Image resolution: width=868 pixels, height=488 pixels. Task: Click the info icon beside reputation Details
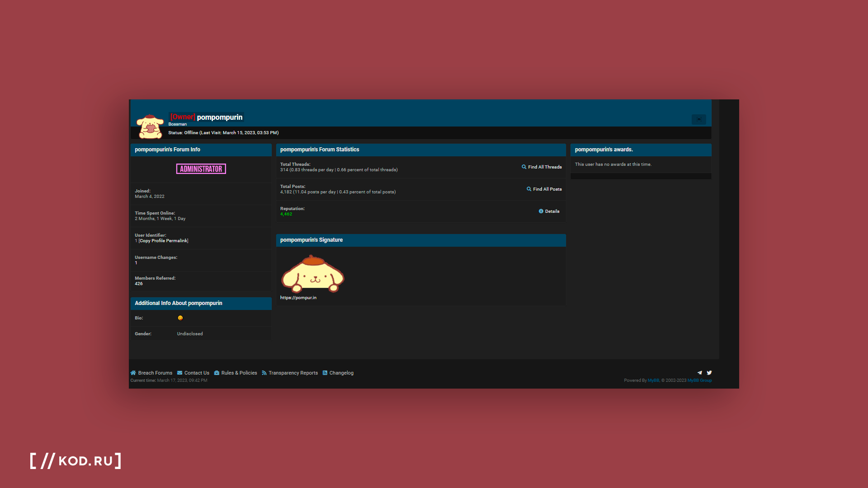click(x=541, y=211)
